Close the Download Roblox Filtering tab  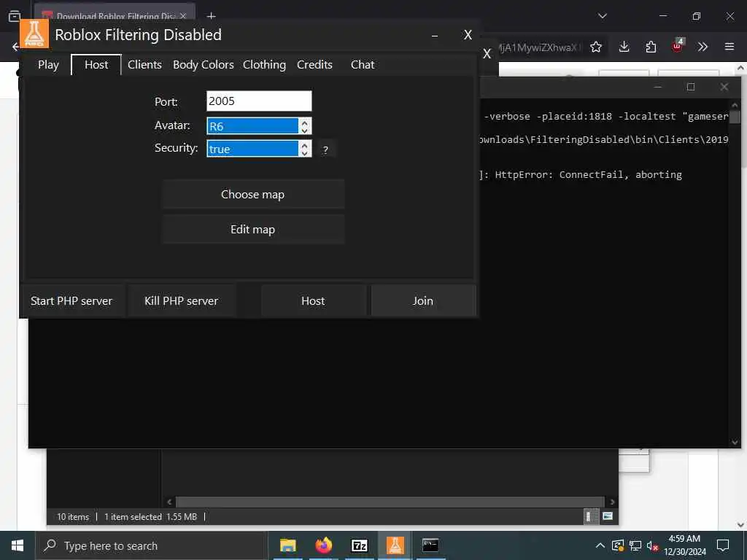tap(183, 16)
